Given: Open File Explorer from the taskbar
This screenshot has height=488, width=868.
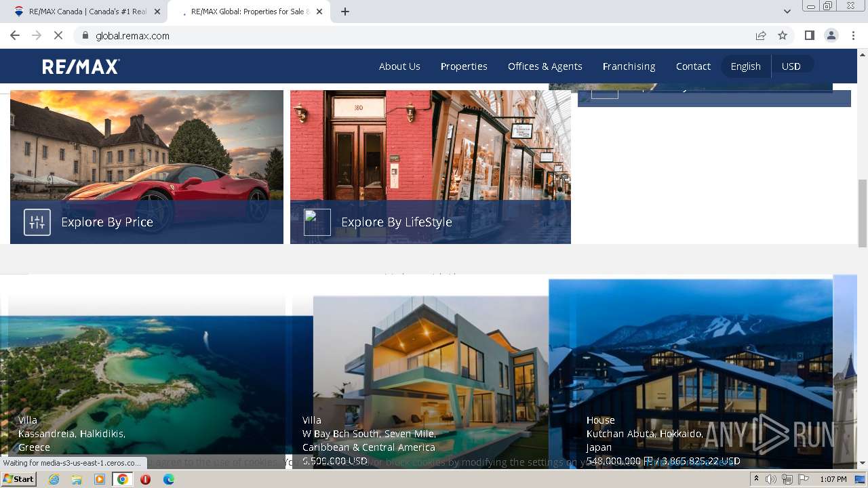Looking at the screenshot, I should tap(77, 479).
